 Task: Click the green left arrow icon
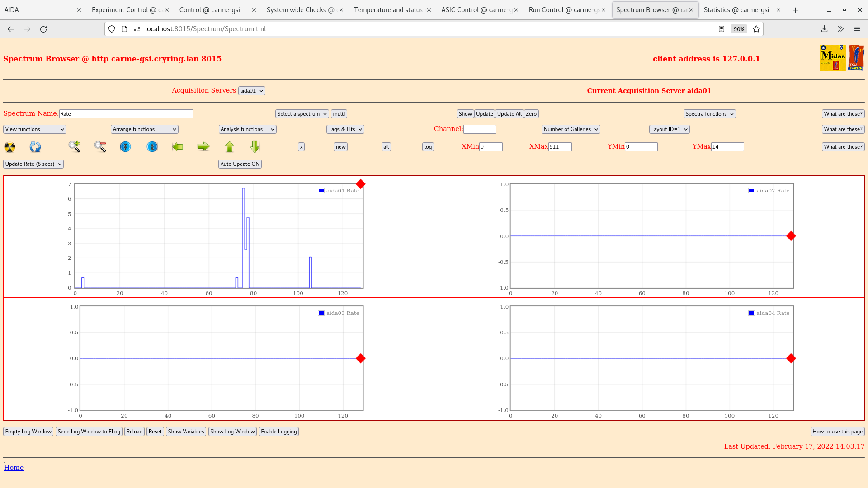click(x=178, y=146)
